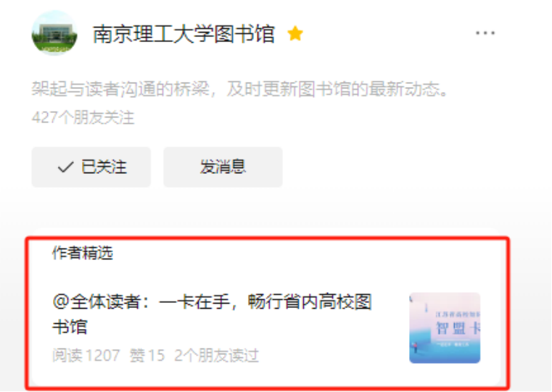This screenshot has height=392, width=552.
Task: Select the 作者精选 section heading
Action: pos(83,253)
